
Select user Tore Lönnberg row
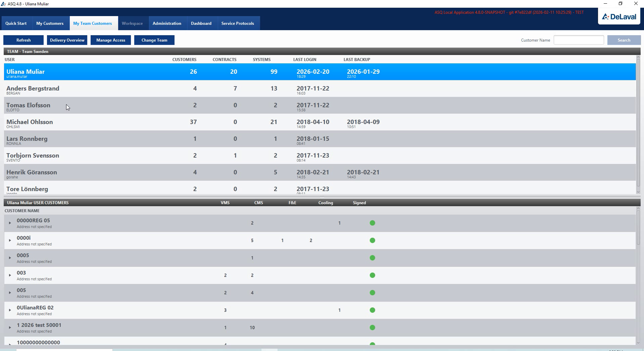320,188
